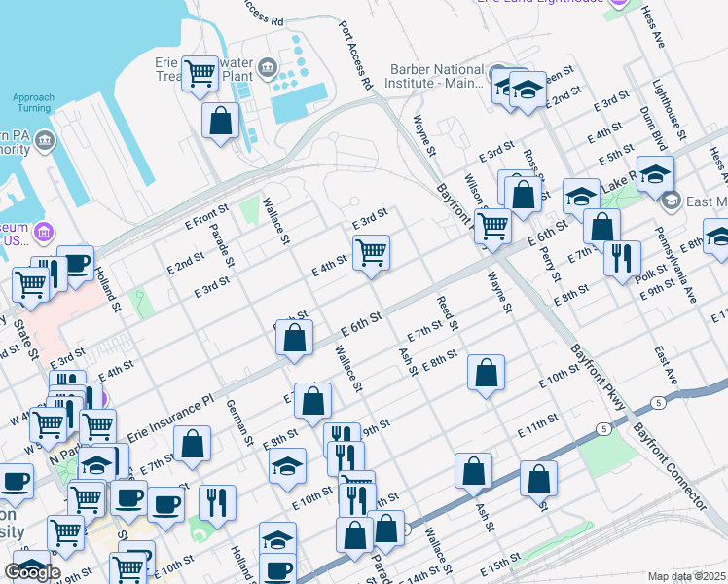Click the 'Pennsylvania Ave' street label

click(675, 265)
